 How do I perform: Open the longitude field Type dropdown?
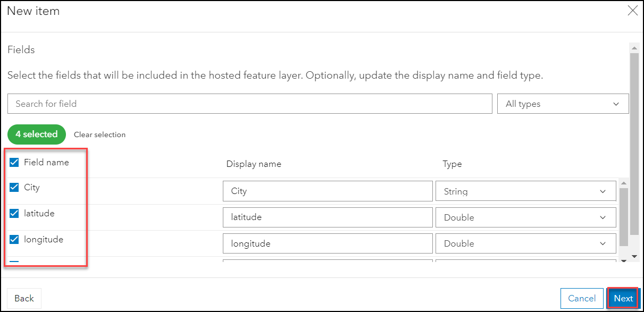525,243
